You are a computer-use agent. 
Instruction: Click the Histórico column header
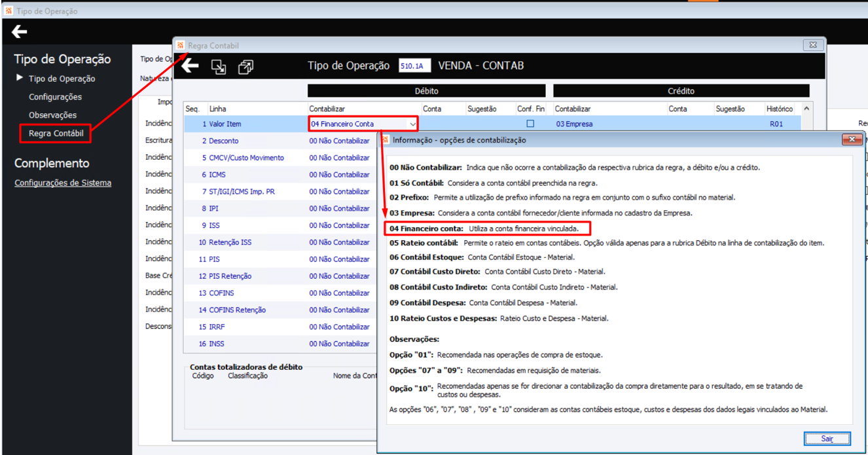pos(779,109)
